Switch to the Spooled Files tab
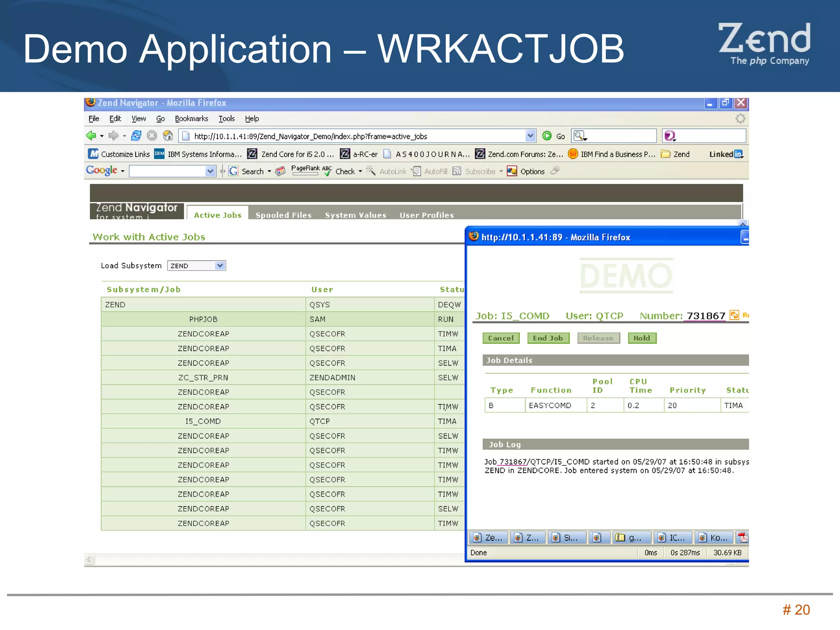Image resolution: width=840 pixels, height=630 pixels. 283,215
